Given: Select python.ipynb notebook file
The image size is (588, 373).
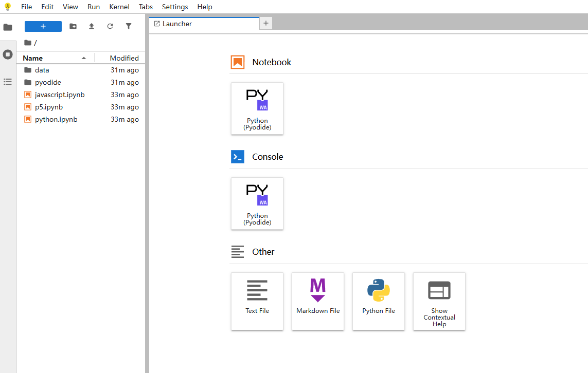Looking at the screenshot, I should pyautogui.click(x=81, y=120).
